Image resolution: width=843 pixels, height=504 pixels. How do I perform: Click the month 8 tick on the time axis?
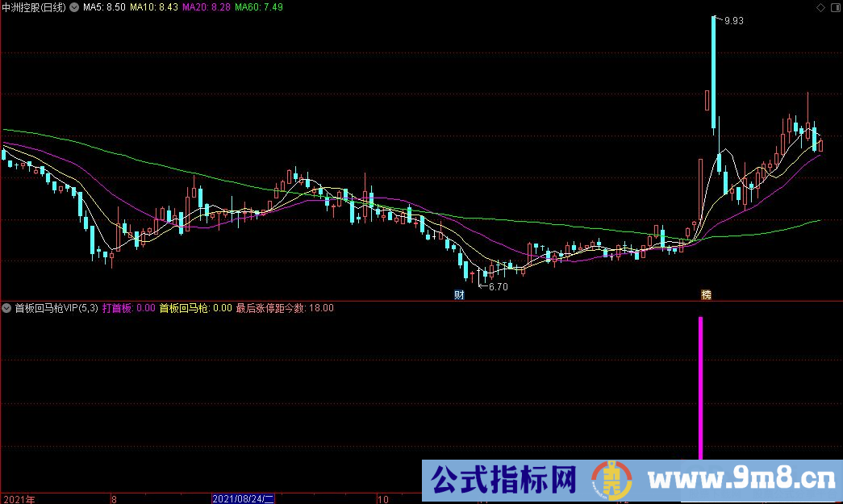click(114, 499)
